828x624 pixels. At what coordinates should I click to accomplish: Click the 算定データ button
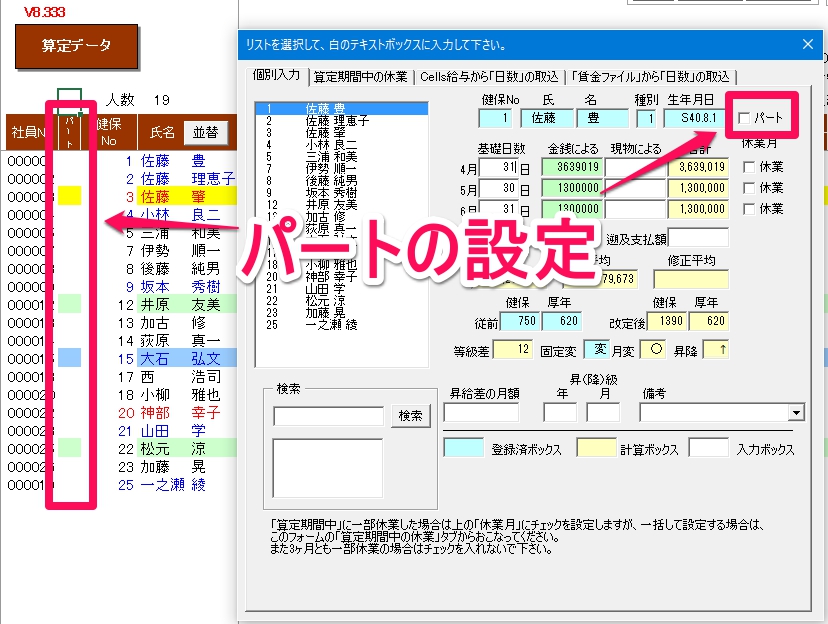pos(76,46)
